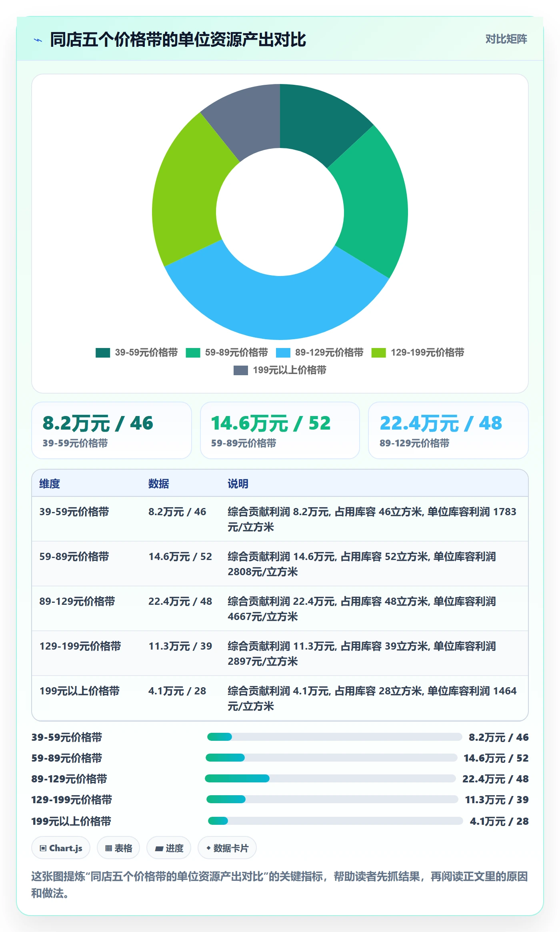Click the 39-59元价格带 progress bar
This screenshot has height=932, width=560.
pyautogui.click(x=334, y=737)
